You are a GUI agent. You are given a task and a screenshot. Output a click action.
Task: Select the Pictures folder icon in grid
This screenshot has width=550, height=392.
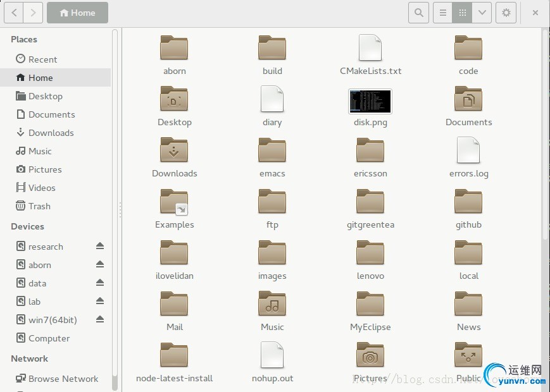(370, 355)
